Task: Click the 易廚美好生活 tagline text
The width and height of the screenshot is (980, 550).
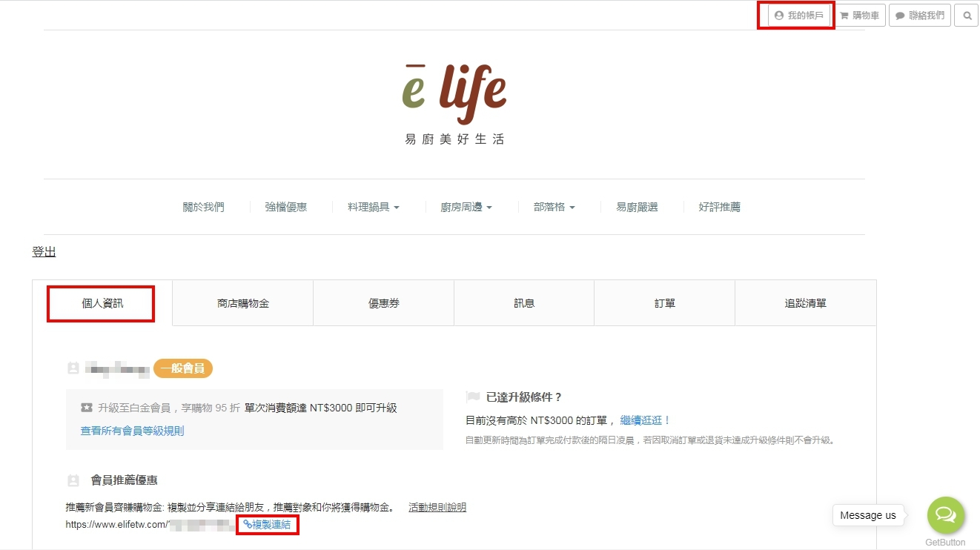Action: [454, 139]
